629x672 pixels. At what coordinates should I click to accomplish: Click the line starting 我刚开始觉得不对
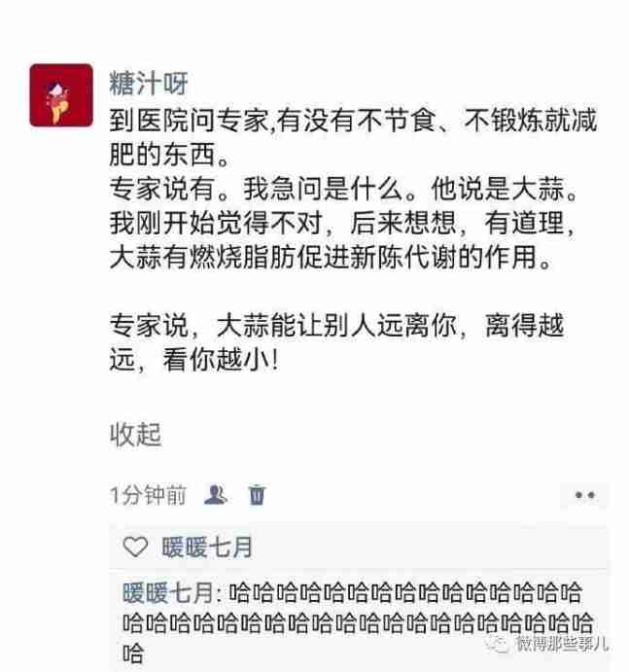tap(342, 223)
